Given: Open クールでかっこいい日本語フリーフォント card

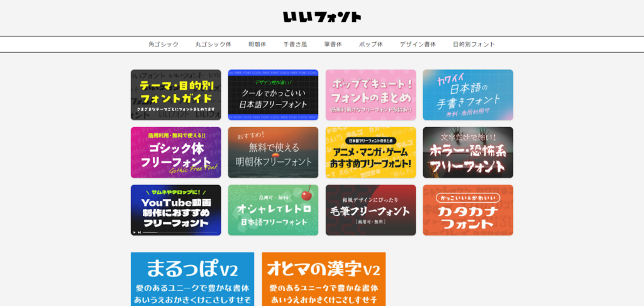Looking at the screenshot, I should 273,95.
